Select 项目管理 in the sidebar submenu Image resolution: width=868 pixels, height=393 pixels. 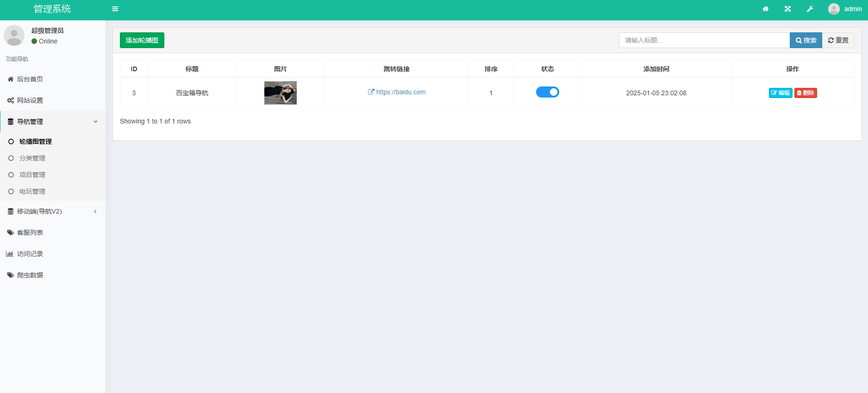[x=32, y=175]
